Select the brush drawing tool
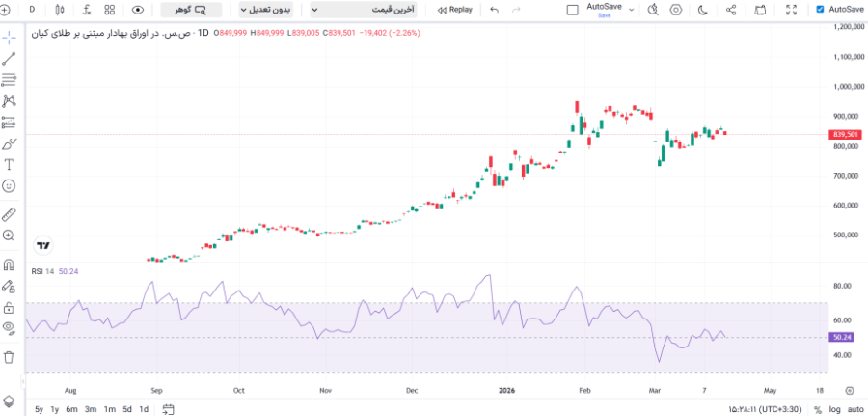 (x=9, y=144)
